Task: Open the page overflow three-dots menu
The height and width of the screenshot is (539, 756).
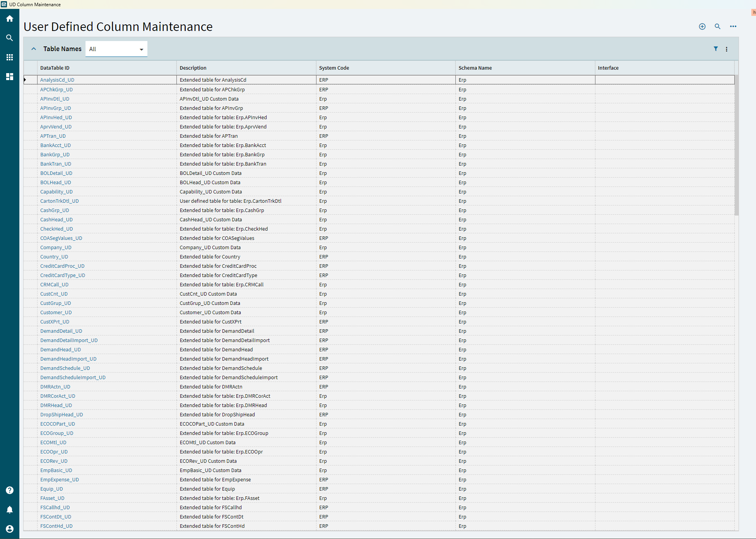Action: click(x=733, y=26)
